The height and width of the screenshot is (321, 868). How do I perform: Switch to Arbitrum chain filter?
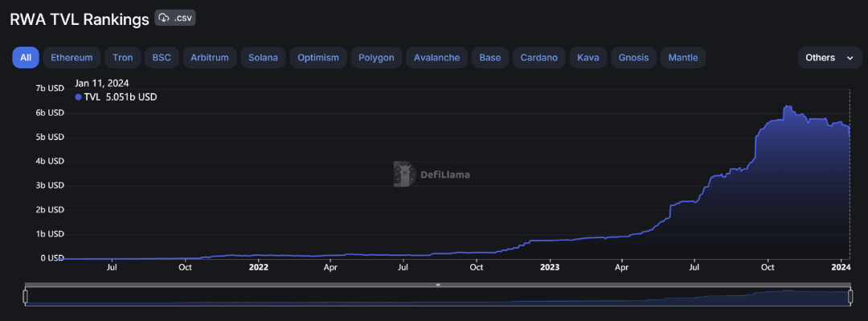[210, 58]
